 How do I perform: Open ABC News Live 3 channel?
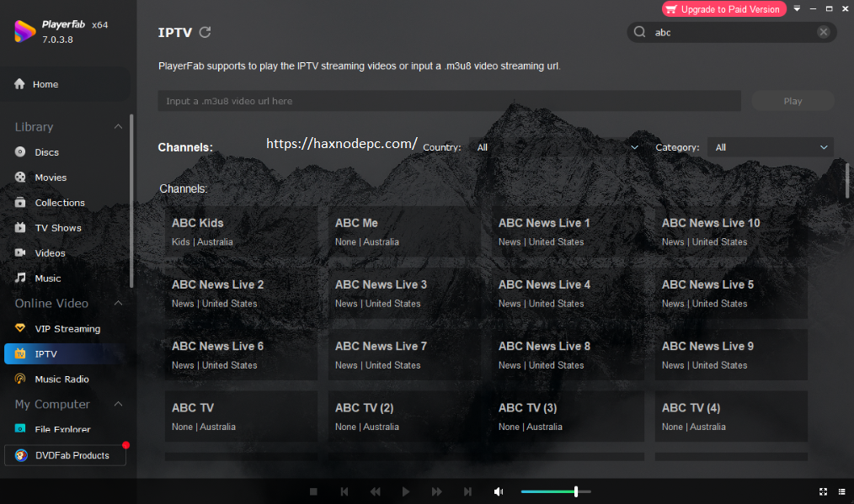point(404,293)
